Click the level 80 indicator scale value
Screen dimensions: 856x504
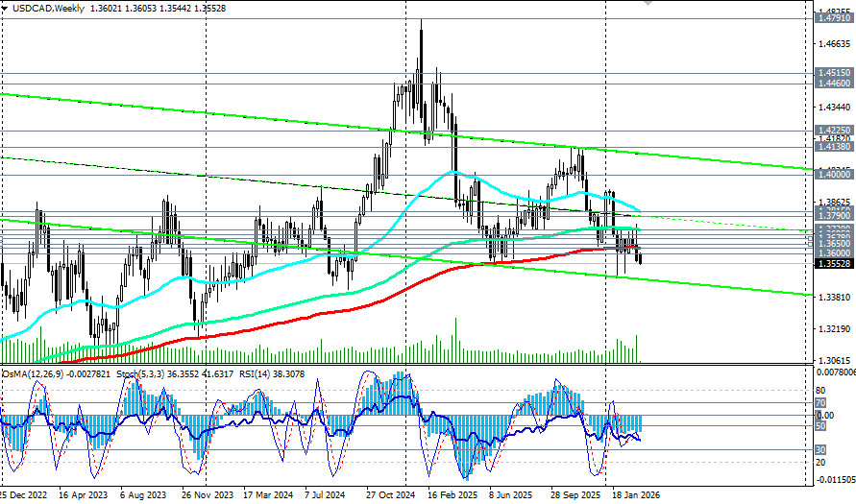coord(819,391)
